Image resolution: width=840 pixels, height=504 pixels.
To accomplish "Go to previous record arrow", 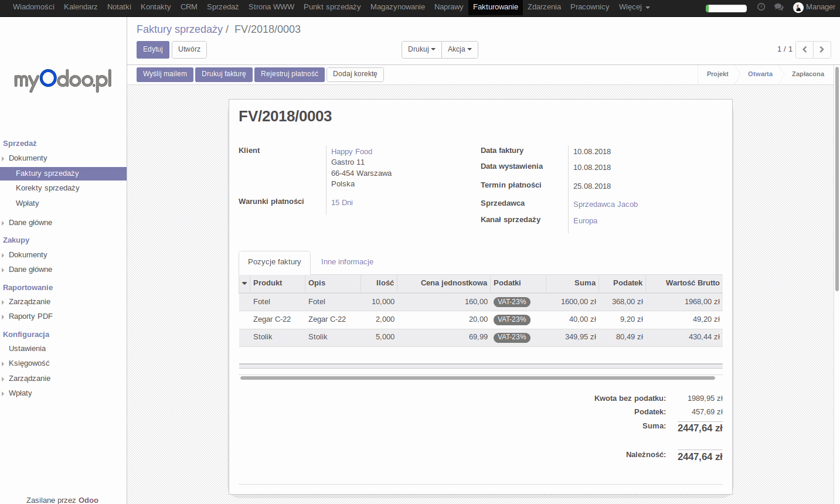I will pos(805,49).
